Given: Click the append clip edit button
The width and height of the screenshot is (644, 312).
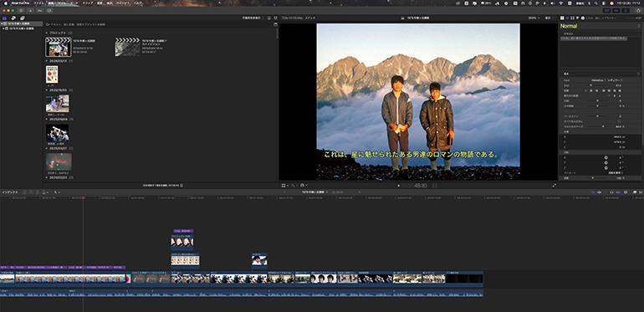Looking at the screenshot, I should tap(38, 192).
